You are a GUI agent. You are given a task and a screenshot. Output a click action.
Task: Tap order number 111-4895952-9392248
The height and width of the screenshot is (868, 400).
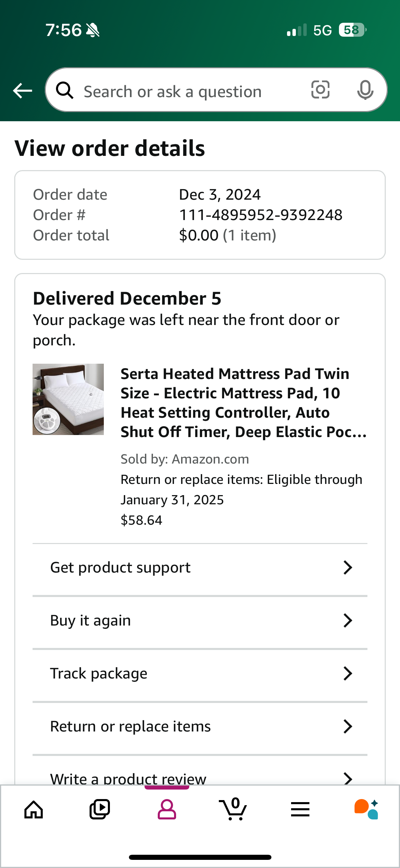coord(261,215)
